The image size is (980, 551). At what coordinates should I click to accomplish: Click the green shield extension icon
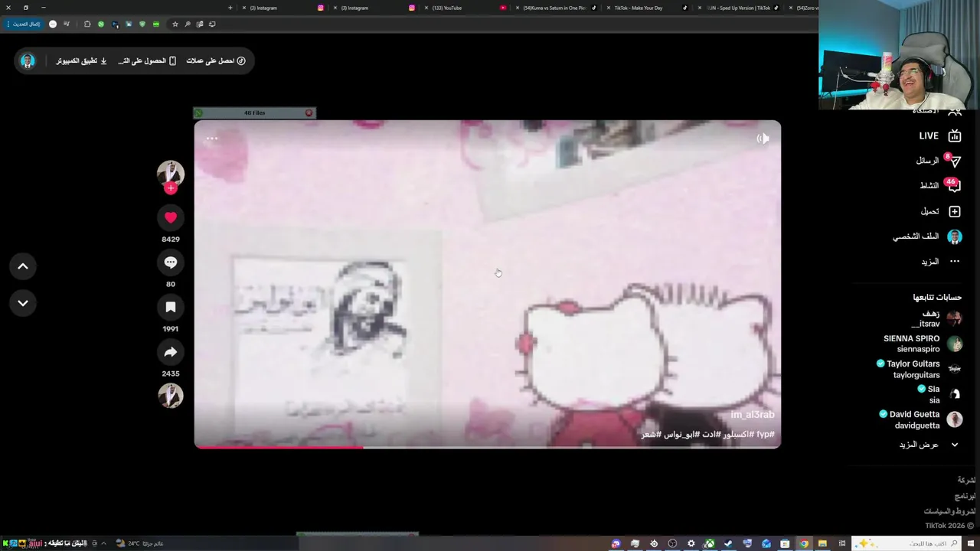142,24
